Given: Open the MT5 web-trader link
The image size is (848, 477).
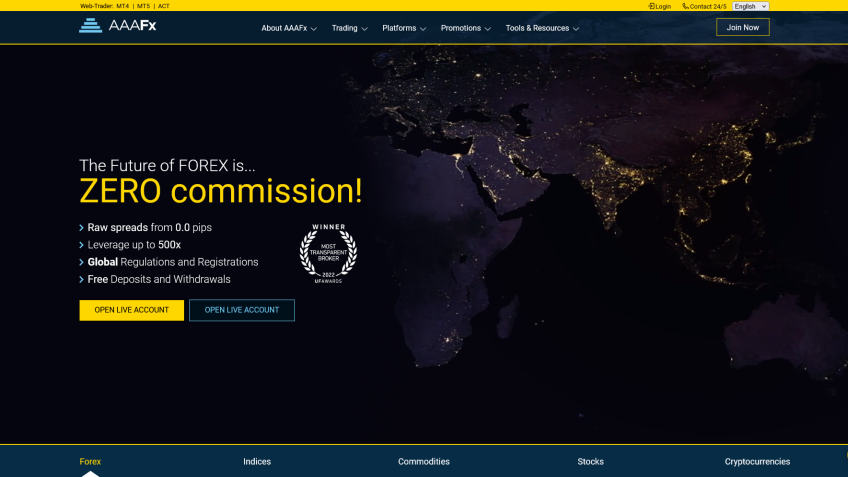Looking at the screenshot, I should coord(143,6).
